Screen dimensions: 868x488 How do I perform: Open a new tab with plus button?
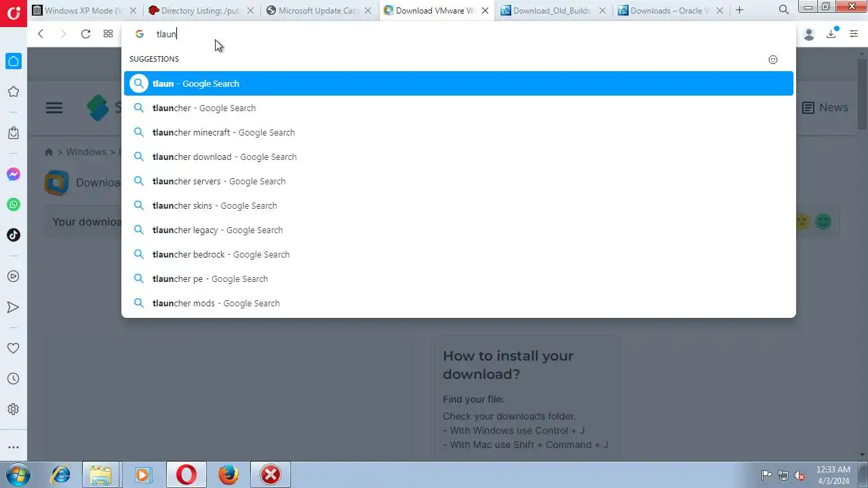[x=740, y=10]
